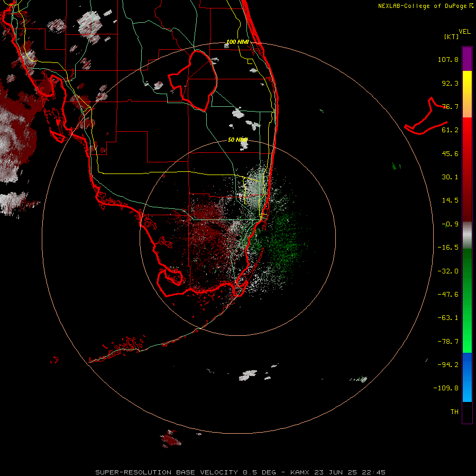
Task: Select the 61.2 velocity scale value
Action: (x=450, y=130)
